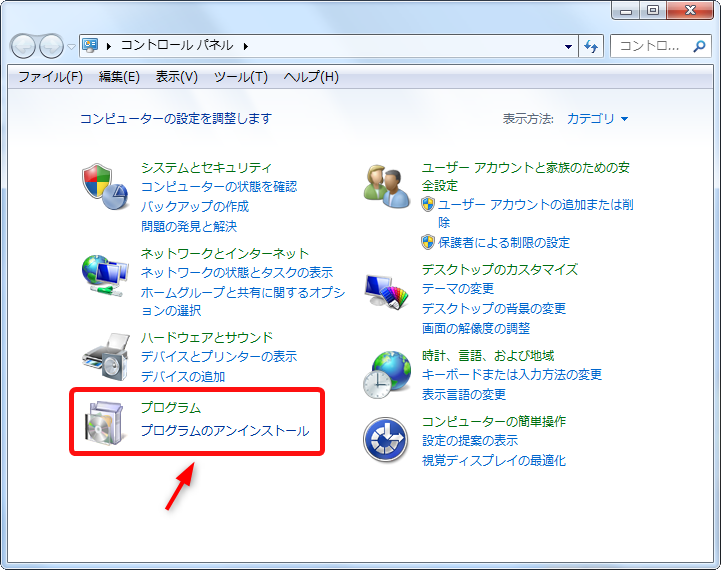Open the 表示(V) menu
This screenshot has width=721, height=570.
click(177, 77)
